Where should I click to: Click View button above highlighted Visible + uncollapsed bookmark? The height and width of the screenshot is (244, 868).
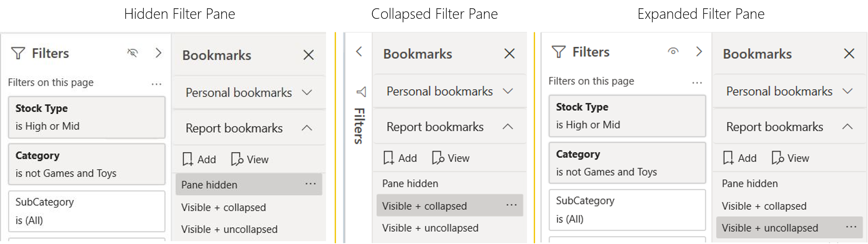coord(791,158)
